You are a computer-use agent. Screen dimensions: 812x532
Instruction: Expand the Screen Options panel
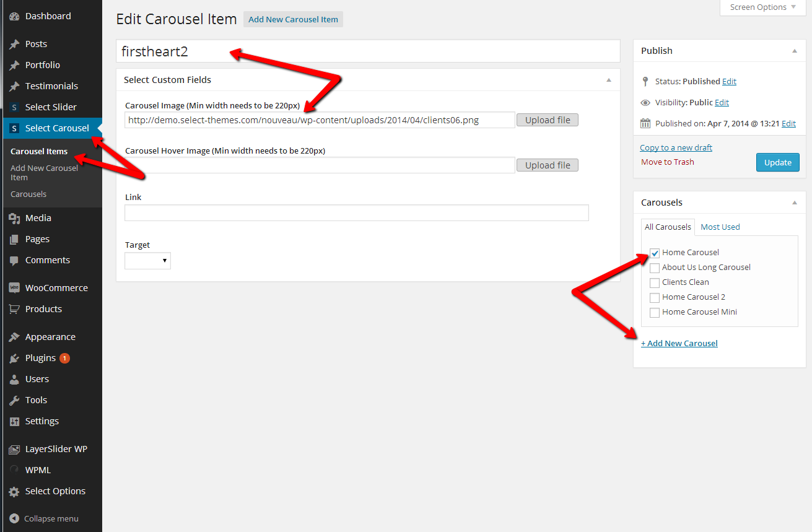pos(763,7)
